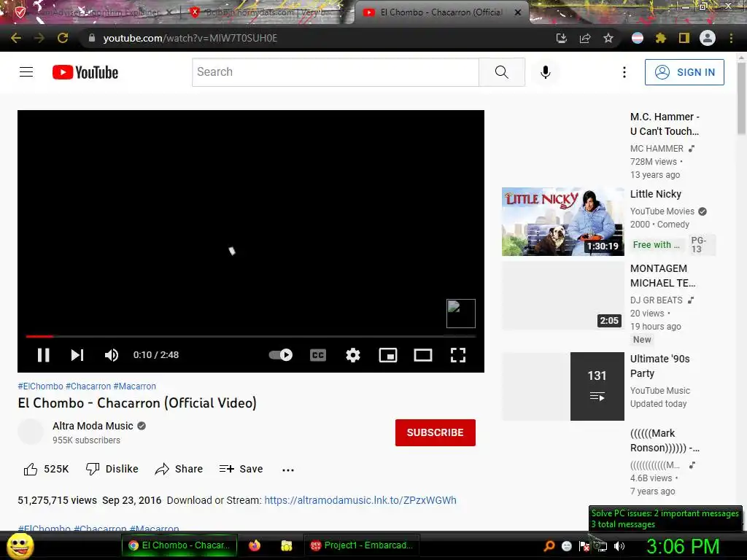This screenshot has height=560, width=747.
Task: Open the Altra Moda Music channel avatar
Action: [31, 432]
